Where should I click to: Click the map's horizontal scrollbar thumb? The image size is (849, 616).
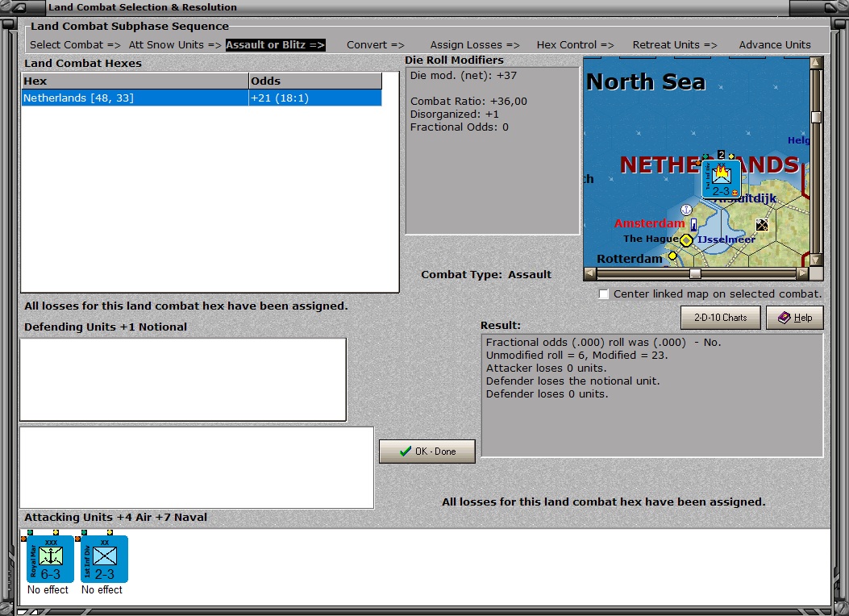pos(695,273)
